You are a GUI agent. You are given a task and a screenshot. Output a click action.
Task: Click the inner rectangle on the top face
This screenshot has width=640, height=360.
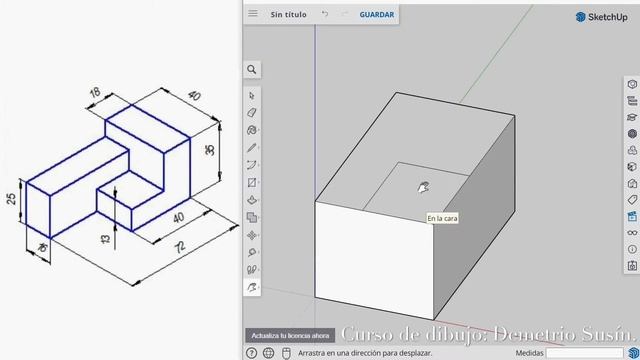[x=416, y=192]
